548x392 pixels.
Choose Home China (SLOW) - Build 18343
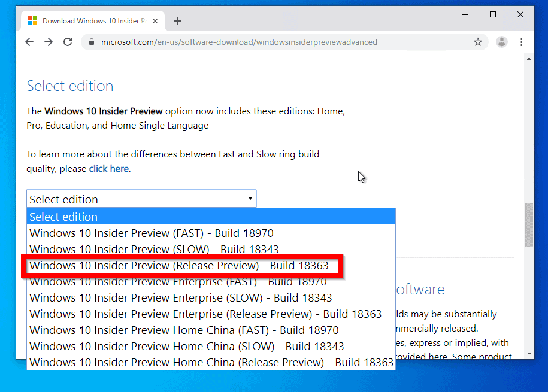pos(211,346)
